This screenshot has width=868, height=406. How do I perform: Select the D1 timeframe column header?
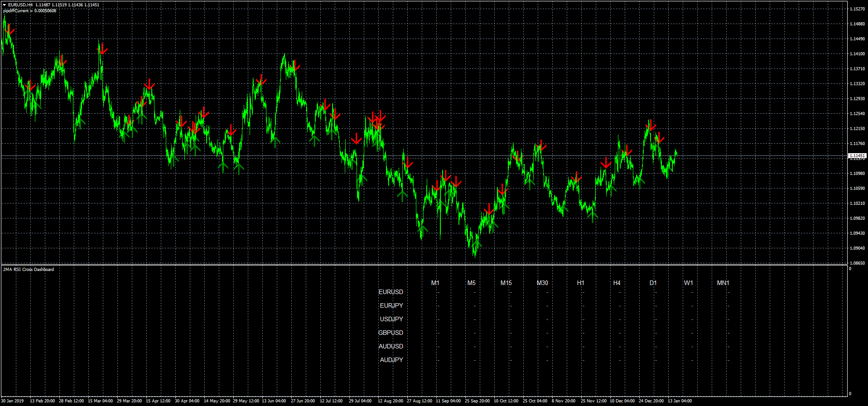(653, 283)
